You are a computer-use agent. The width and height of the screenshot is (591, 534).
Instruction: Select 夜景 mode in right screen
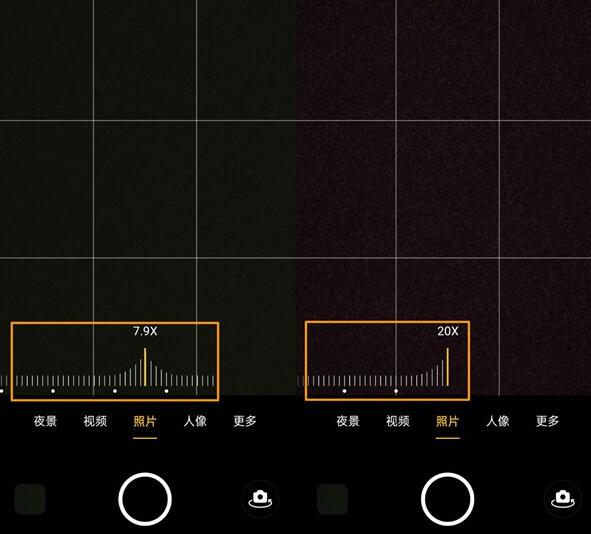click(348, 421)
